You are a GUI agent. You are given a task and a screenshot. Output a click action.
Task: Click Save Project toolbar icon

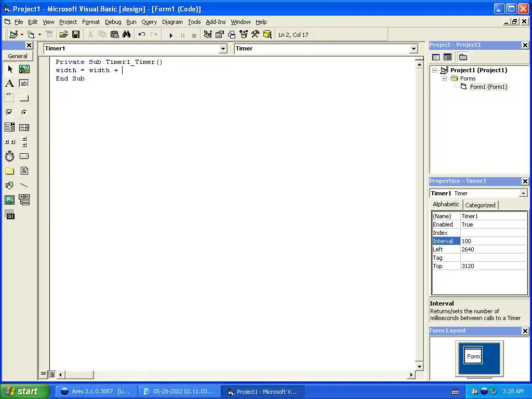tap(76, 34)
